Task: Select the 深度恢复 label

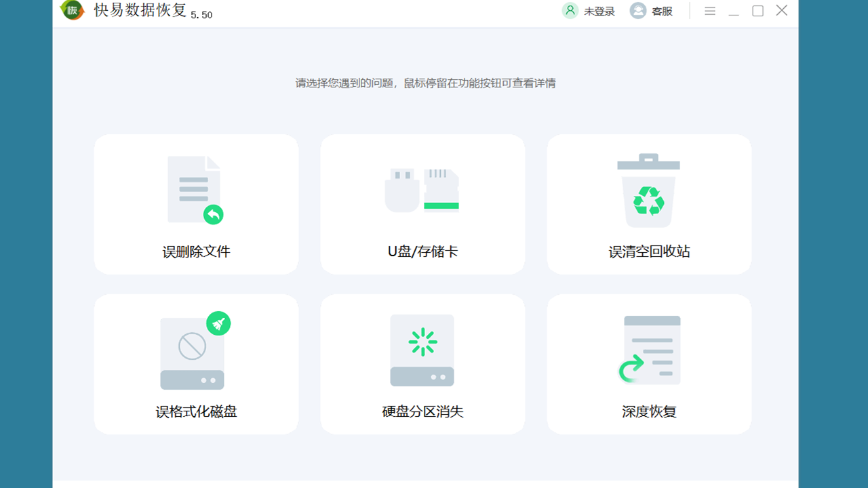Action: 649,411
